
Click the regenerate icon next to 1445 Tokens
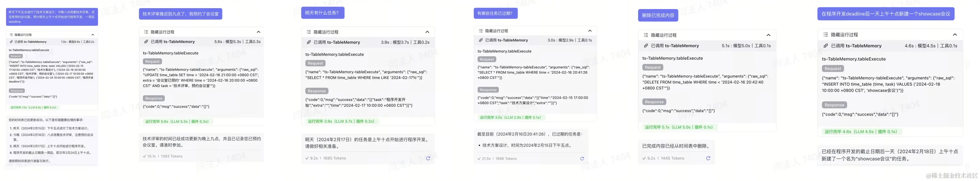pyautogui.click(x=708, y=158)
